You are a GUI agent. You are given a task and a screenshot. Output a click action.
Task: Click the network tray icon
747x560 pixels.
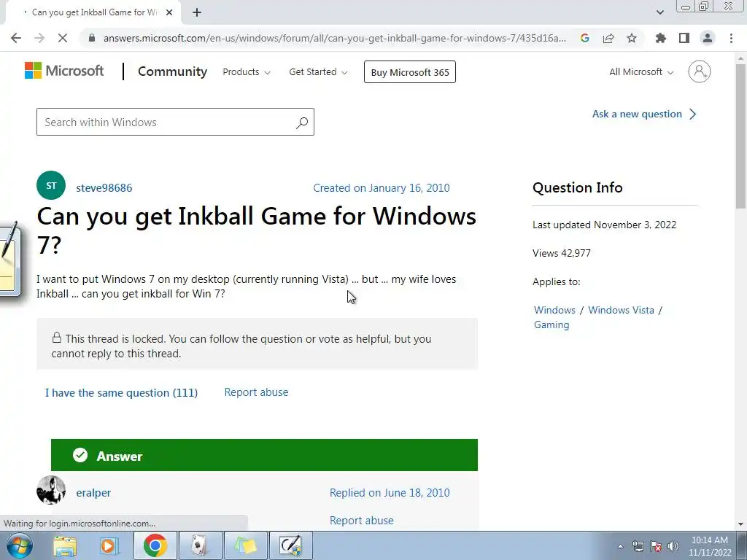(x=638, y=546)
